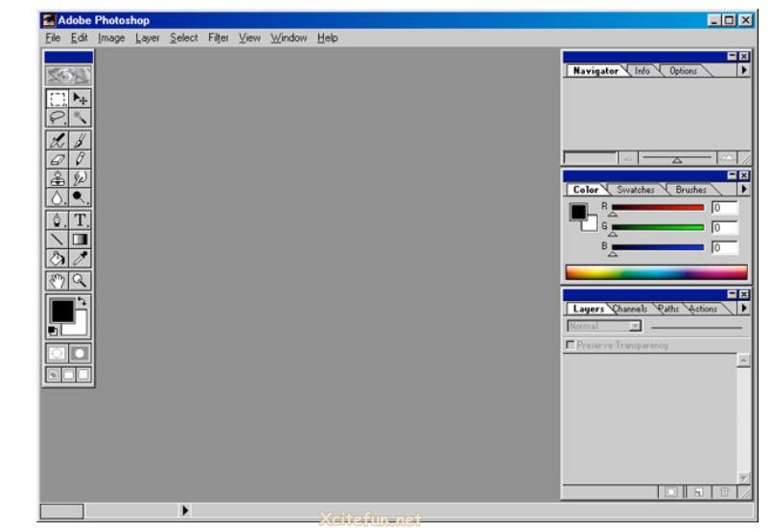Pick a color from the spectrum ramp
This screenshot has height=532, width=772.
click(x=656, y=272)
